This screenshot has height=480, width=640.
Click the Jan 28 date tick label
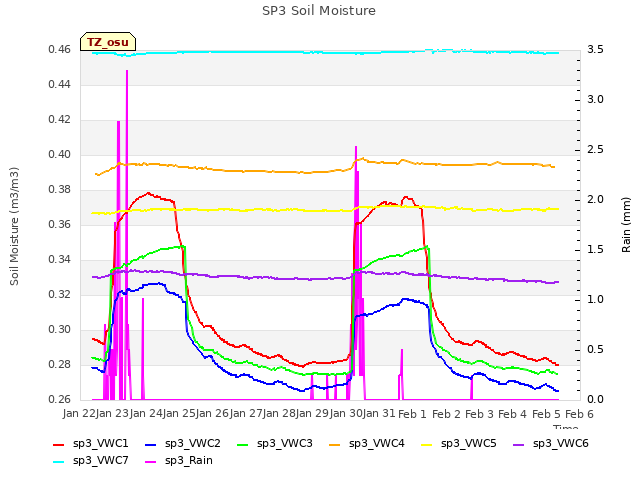click(x=280, y=414)
